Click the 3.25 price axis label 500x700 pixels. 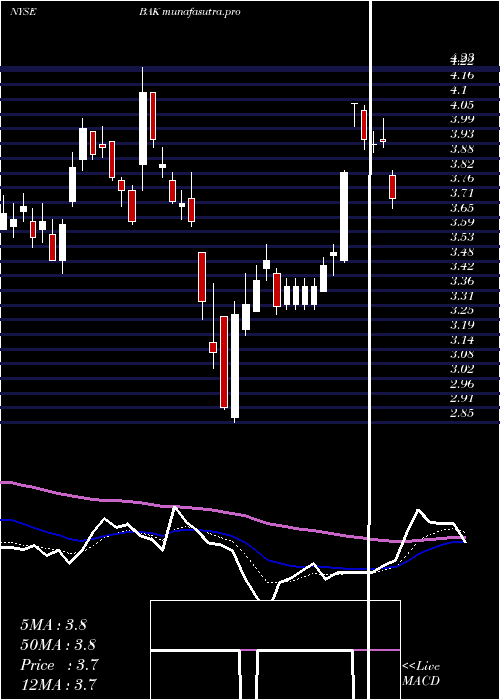(x=462, y=310)
